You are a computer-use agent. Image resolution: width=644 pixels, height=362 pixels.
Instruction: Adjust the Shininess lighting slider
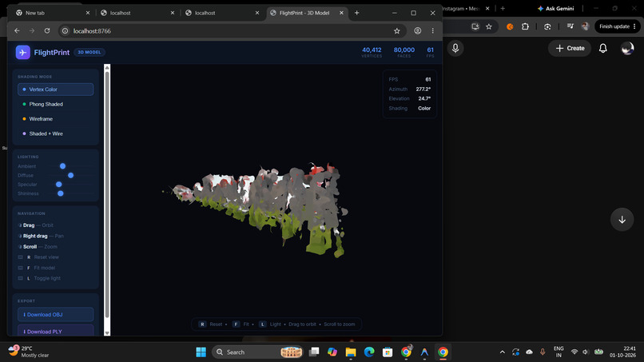[61, 193]
